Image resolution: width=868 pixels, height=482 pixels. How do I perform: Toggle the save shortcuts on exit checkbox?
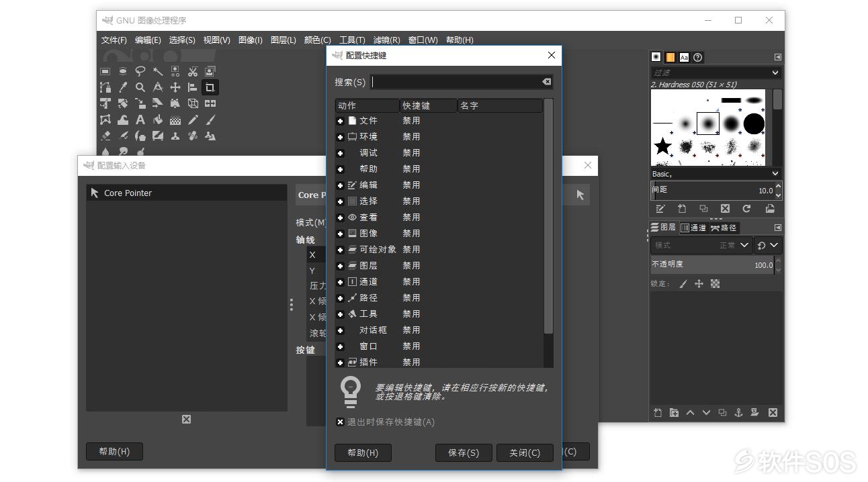tap(340, 422)
